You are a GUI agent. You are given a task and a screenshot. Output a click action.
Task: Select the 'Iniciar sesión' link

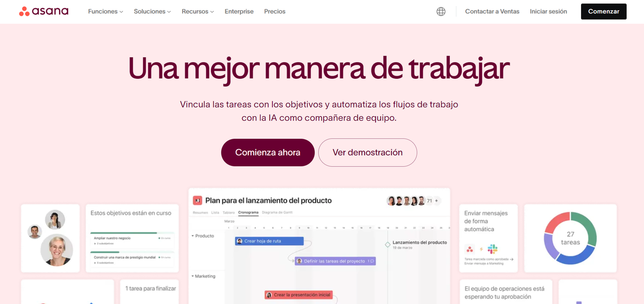coord(548,11)
